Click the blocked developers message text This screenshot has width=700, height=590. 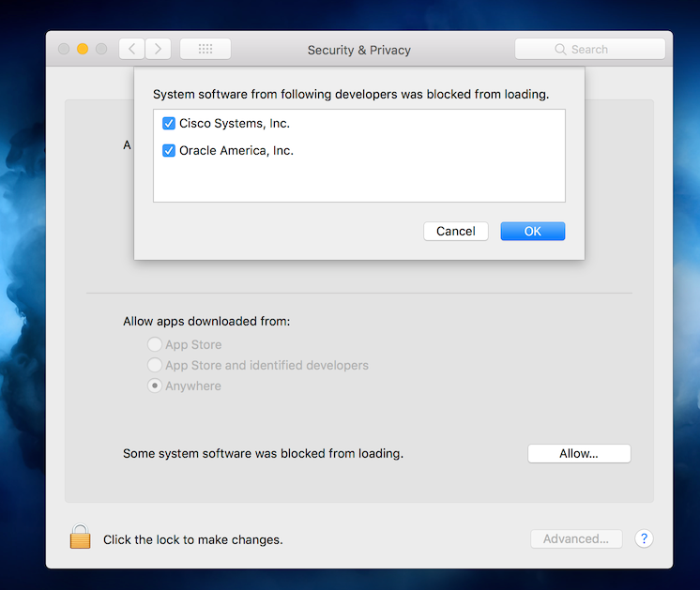click(351, 94)
